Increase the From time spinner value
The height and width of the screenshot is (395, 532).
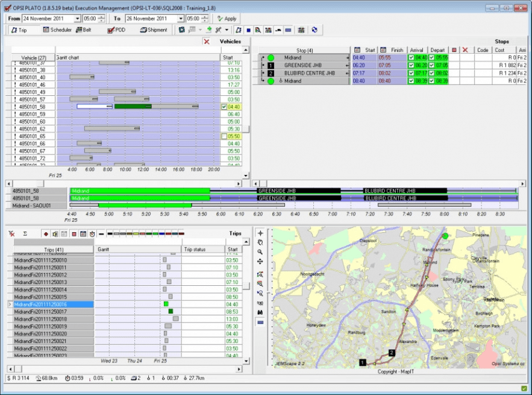102,17
